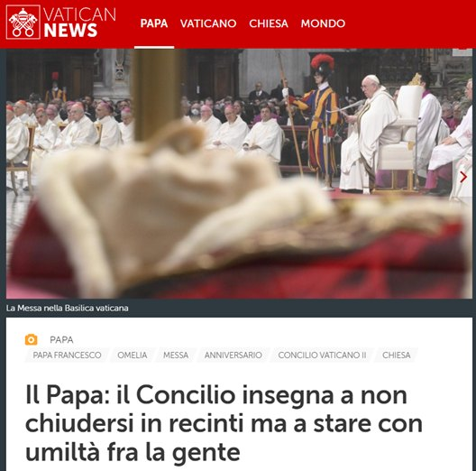Click the Vatican News logo text

[79, 23]
